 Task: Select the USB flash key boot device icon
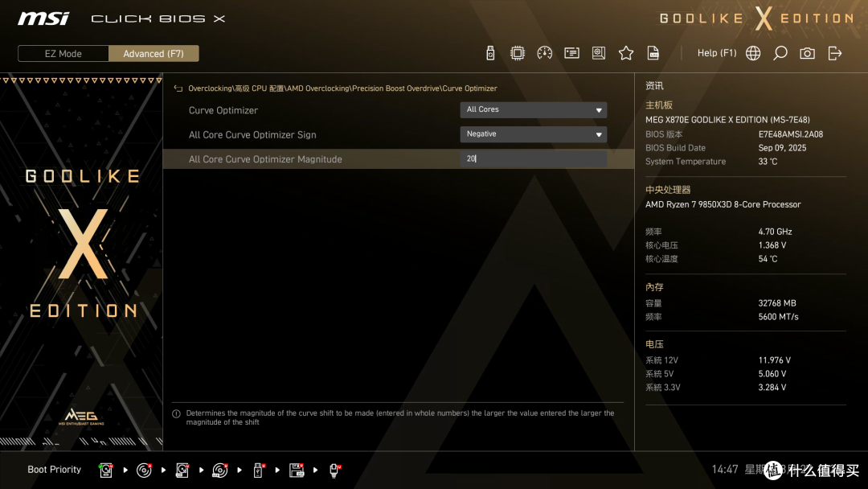[259, 471]
